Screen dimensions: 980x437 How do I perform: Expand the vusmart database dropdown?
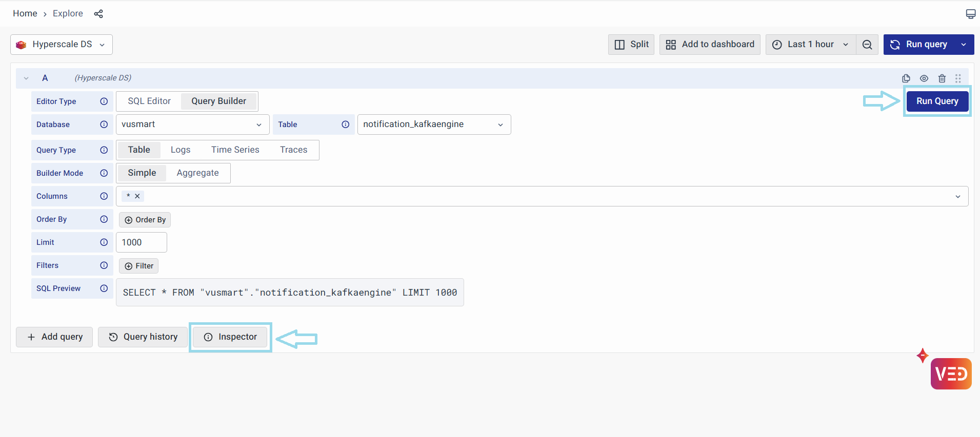coord(192,124)
